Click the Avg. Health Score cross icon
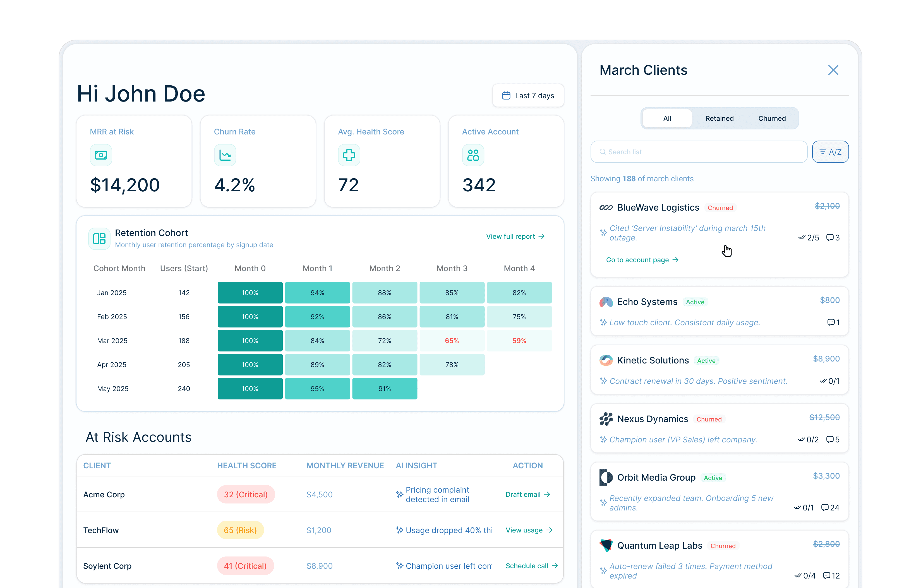The image size is (921, 588). [x=349, y=155]
